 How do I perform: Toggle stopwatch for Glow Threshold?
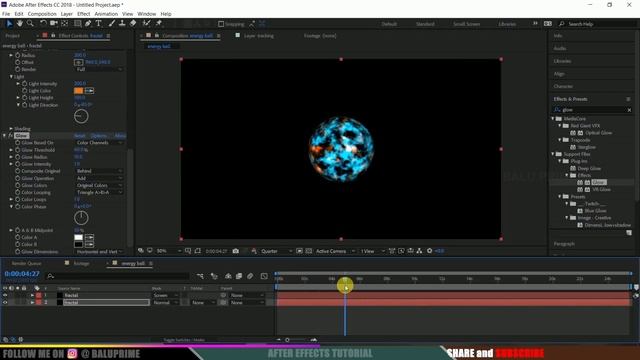click(x=18, y=150)
